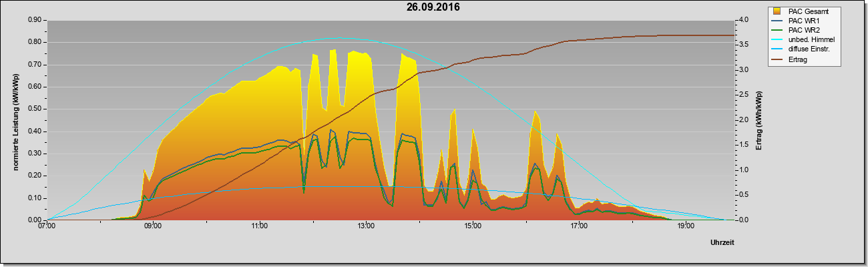Click the 19:00 time axis label

point(685,227)
